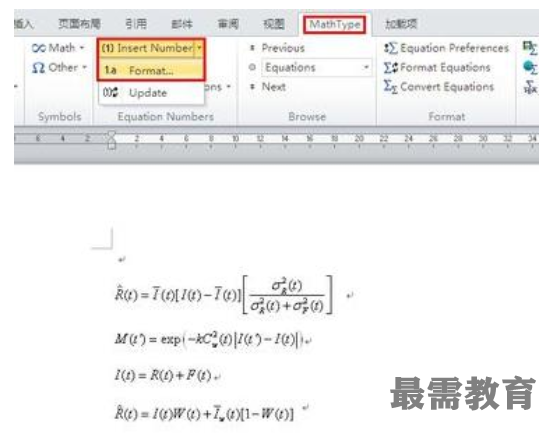This screenshot has height=433, width=542.
Task: Choose Update from the number menu
Action: [151, 93]
